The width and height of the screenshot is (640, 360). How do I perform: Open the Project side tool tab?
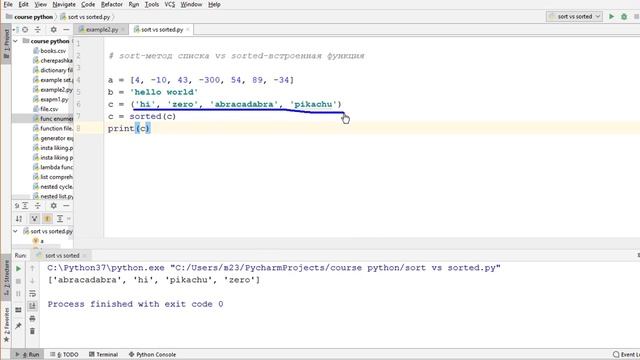[6, 44]
